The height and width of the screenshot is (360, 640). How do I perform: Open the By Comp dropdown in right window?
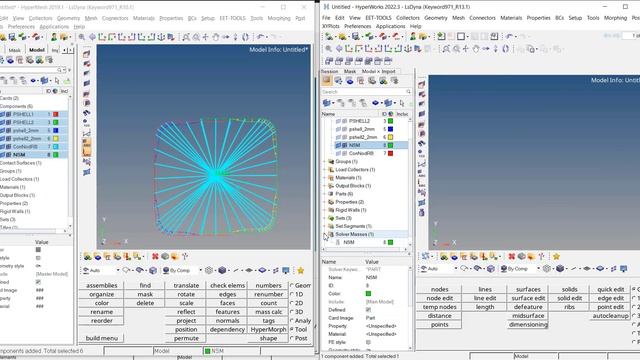tap(538, 269)
